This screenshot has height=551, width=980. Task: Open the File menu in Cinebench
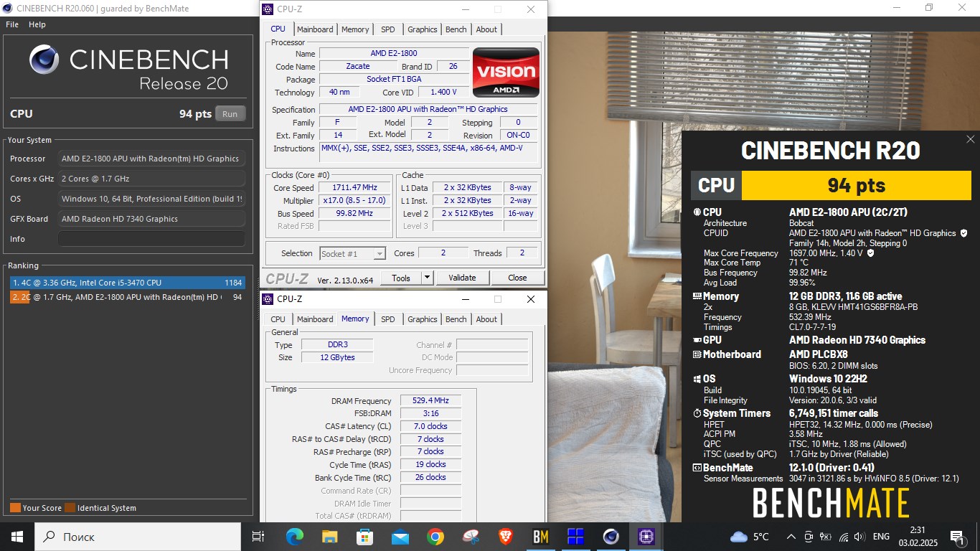[x=12, y=24]
